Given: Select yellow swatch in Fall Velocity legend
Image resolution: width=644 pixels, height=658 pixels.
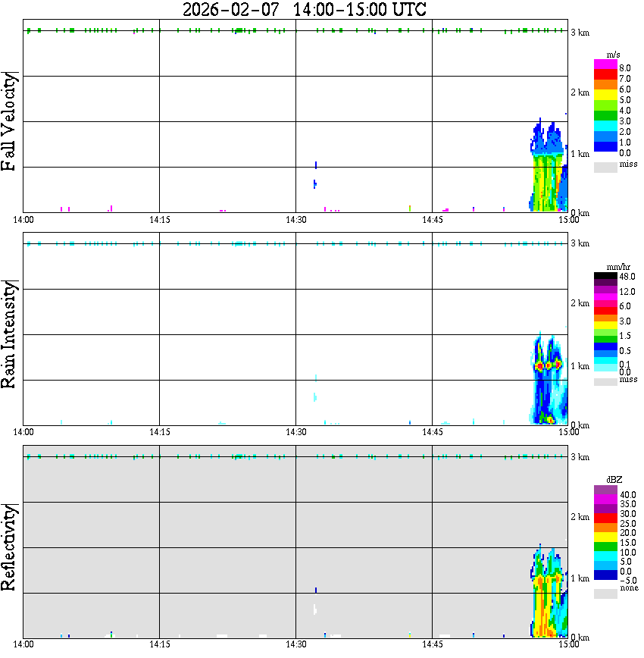Looking at the screenshot, I should pos(605,96).
